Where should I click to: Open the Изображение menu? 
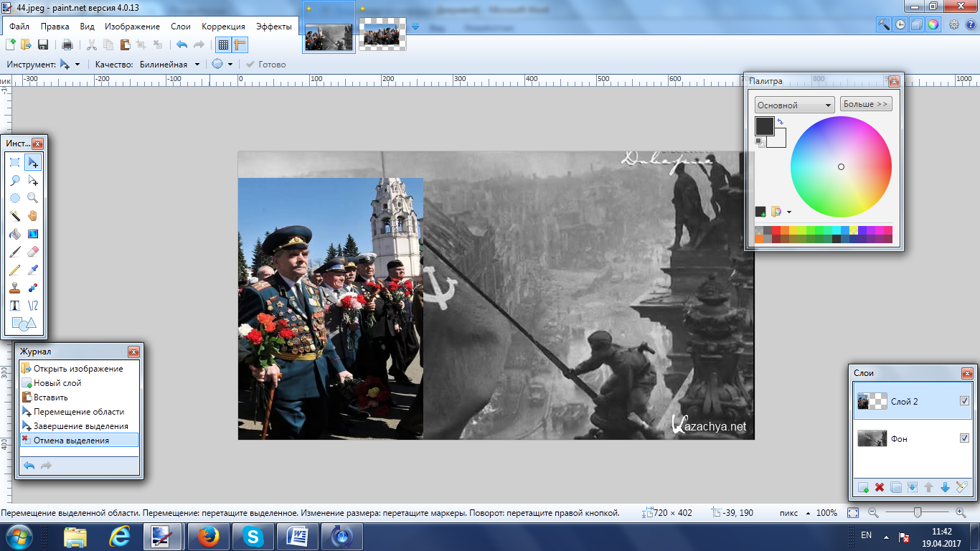(x=132, y=27)
